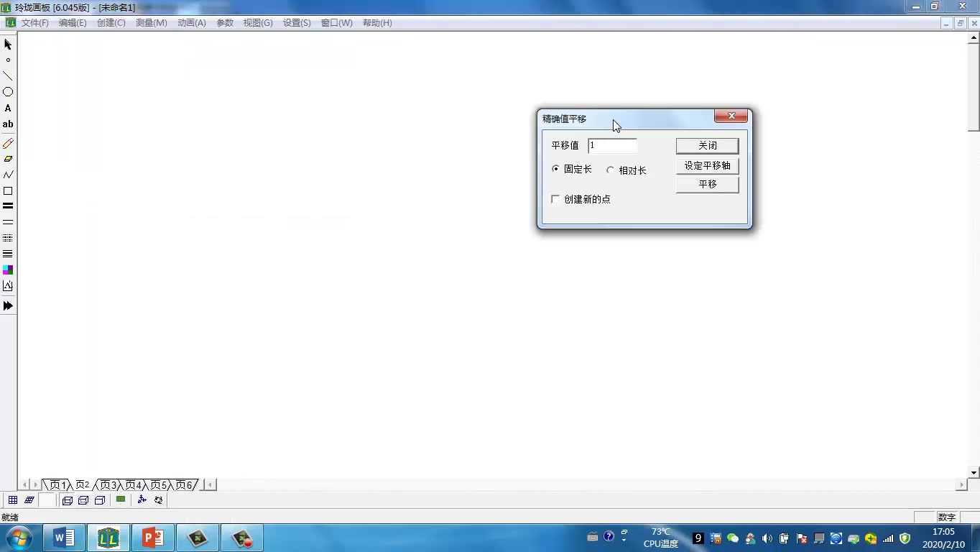Click the double-arrow expand toolbar icon
The height and width of the screenshot is (552, 980).
click(8, 305)
